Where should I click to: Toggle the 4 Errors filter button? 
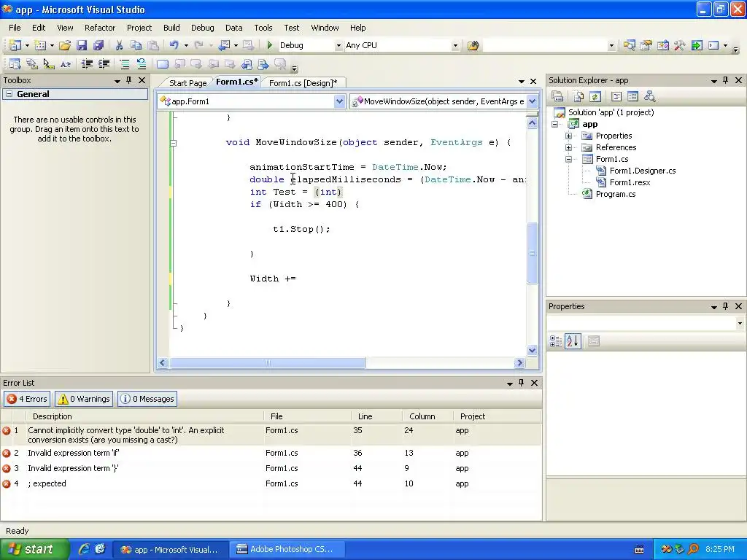coord(27,399)
